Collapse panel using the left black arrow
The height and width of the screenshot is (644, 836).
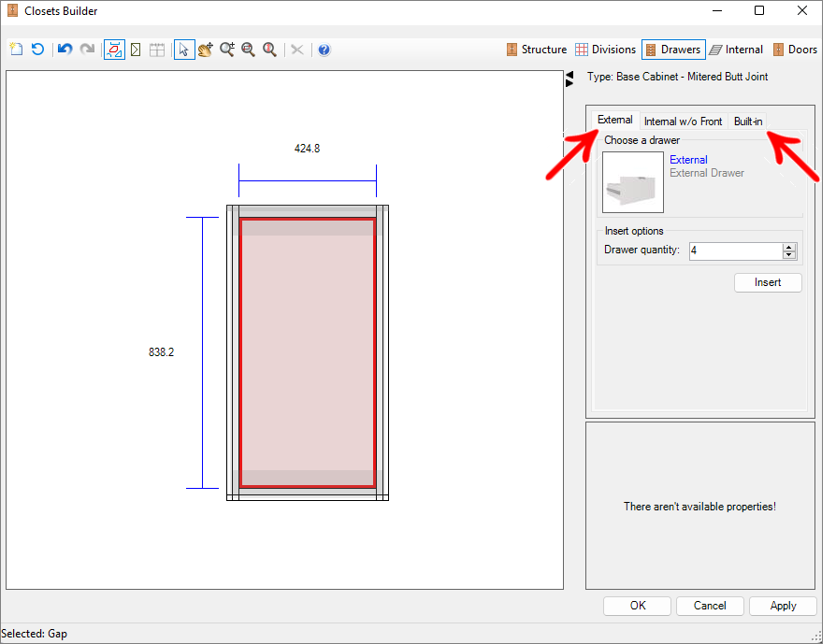569,75
